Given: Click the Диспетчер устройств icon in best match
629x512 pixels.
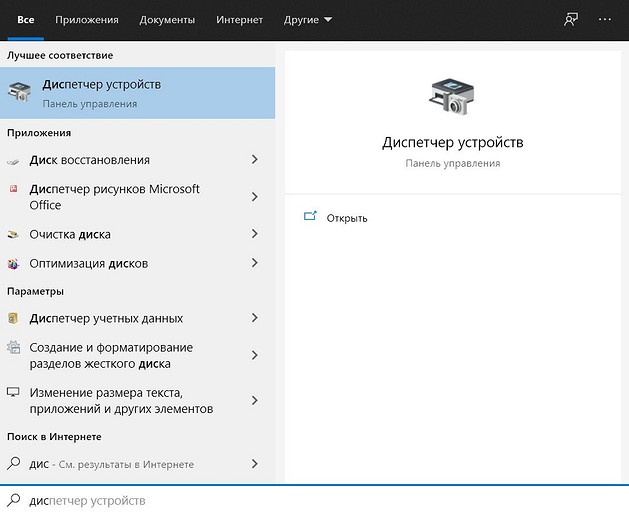Looking at the screenshot, I should (x=19, y=93).
